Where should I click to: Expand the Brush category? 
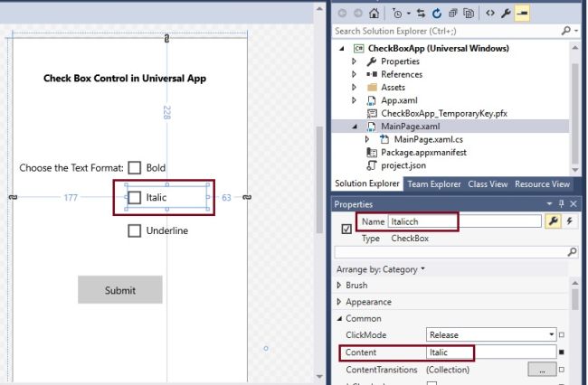tap(339, 286)
